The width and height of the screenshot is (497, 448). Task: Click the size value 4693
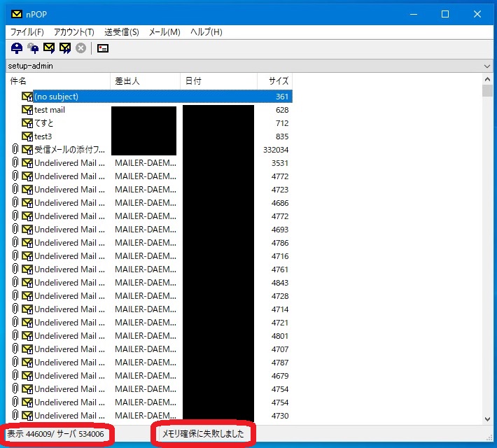[280, 230]
